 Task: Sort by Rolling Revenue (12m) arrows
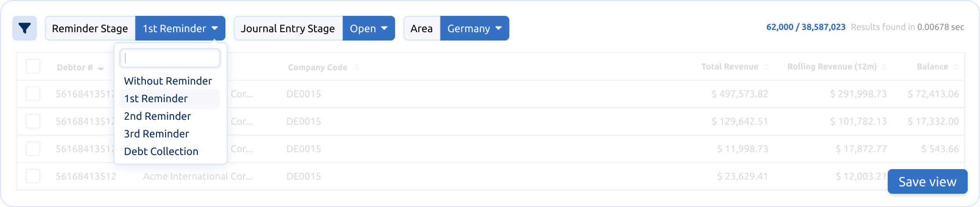click(x=884, y=67)
